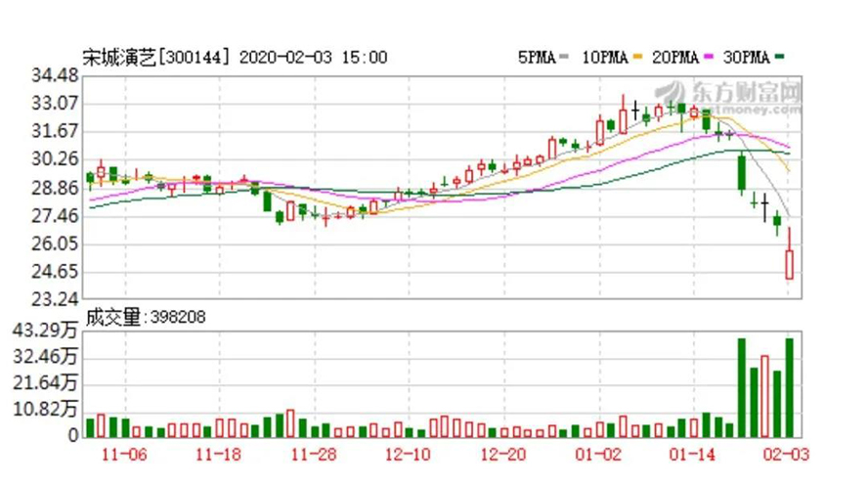Click volume axis value 43.29万
This screenshot has width=868, height=486.
point(45,331)
